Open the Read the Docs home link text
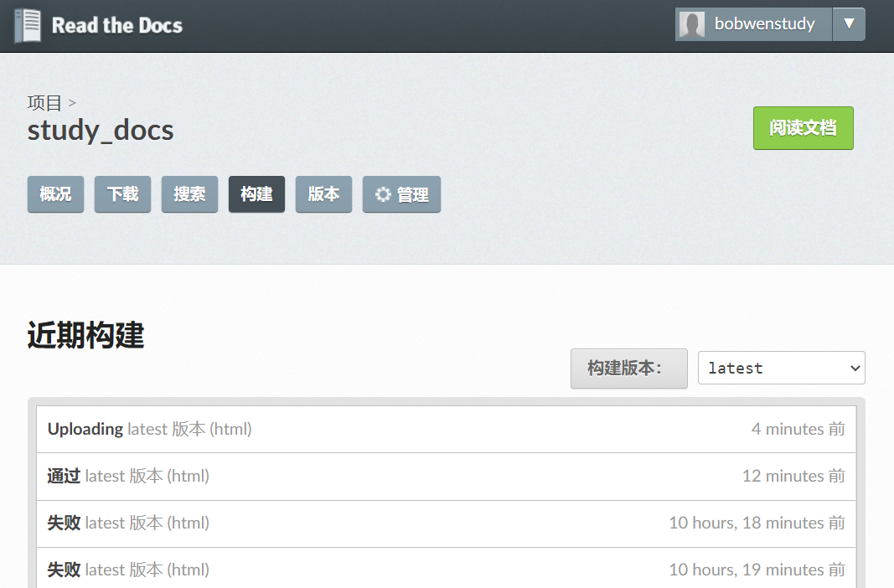Screen dimensions: 894x588 coord(116,26)
